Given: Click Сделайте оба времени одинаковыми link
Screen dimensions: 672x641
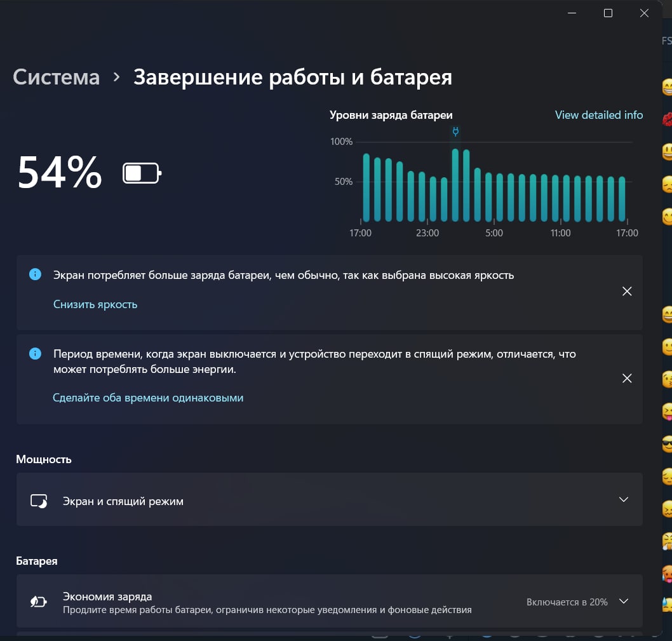Looking at the screenshot, I should click(x=148, y=398).
